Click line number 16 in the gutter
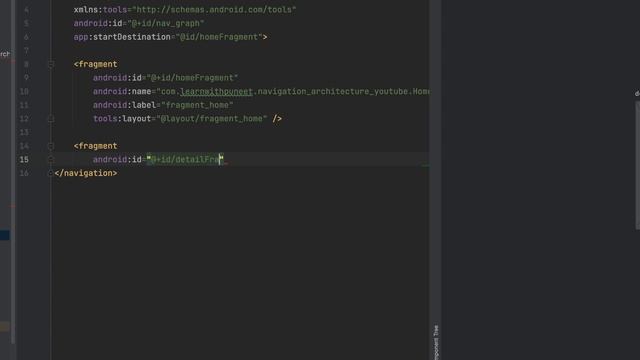The width and height of the screenshot is (640, 360). point(24,173)
